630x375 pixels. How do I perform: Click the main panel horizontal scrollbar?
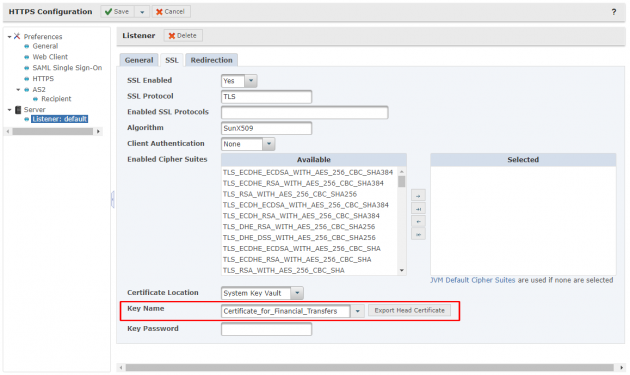coord(370,367)
